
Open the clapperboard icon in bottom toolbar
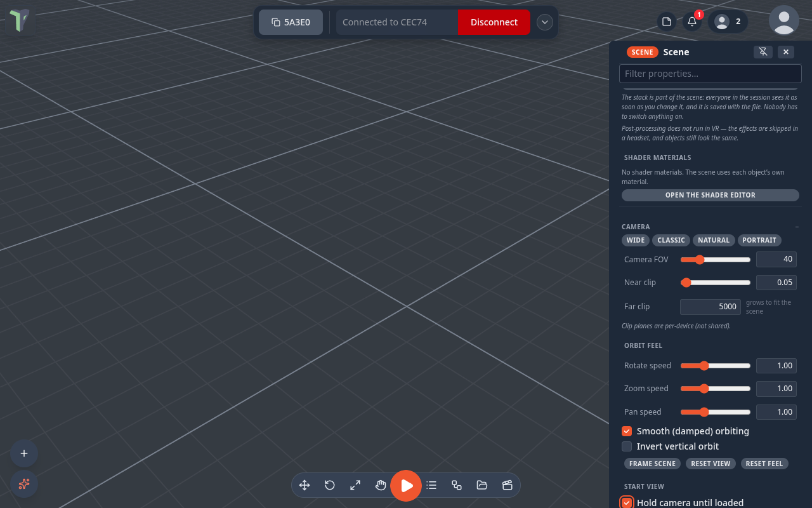pos(507,485)
